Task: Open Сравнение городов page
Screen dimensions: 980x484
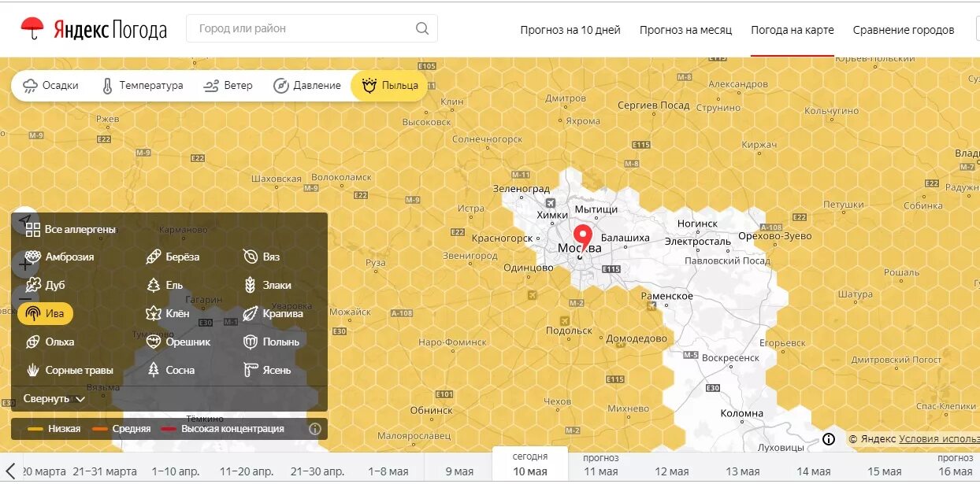Action: click(x=904, y=30)
